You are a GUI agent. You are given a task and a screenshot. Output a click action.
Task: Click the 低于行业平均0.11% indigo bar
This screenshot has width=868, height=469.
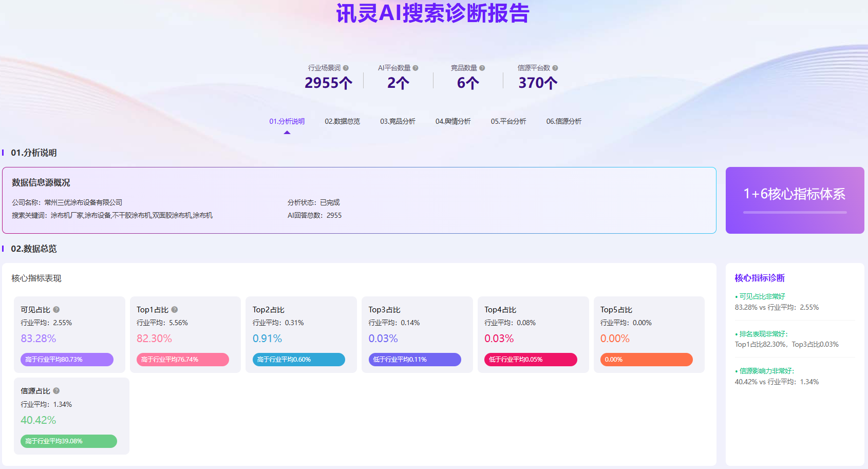pos(415,360)
